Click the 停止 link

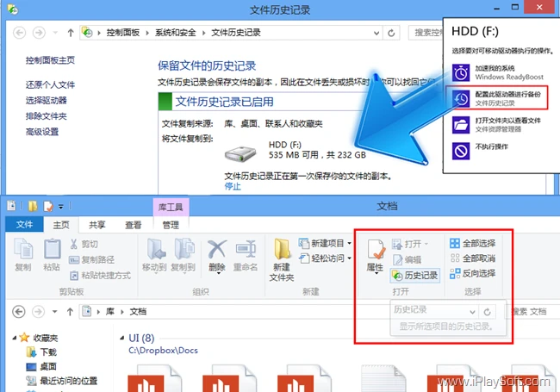point(233,186)
